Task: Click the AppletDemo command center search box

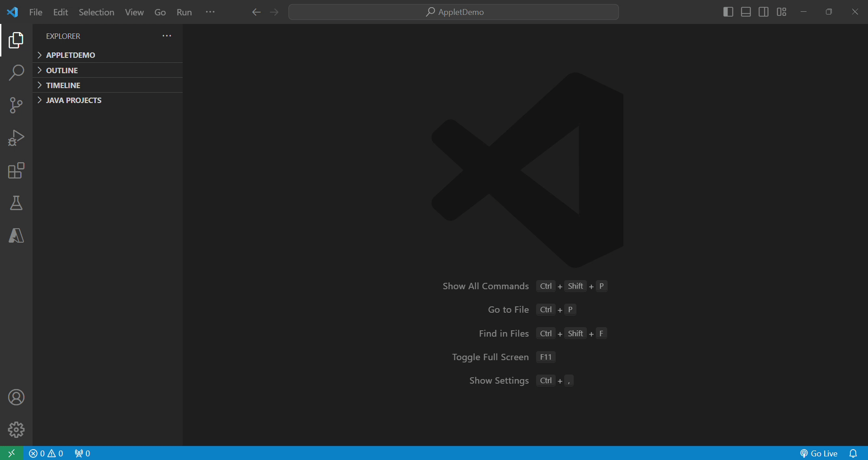Action: 453,12
